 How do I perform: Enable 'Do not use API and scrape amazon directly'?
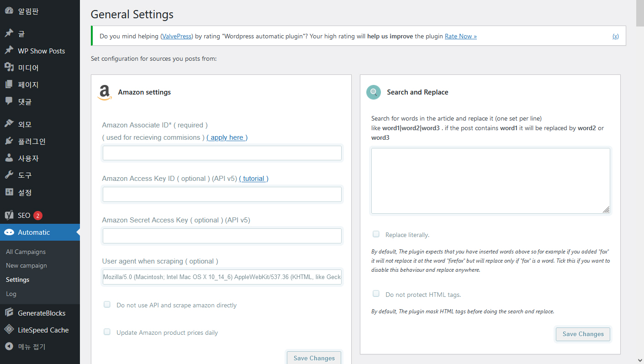click(107, 304)
